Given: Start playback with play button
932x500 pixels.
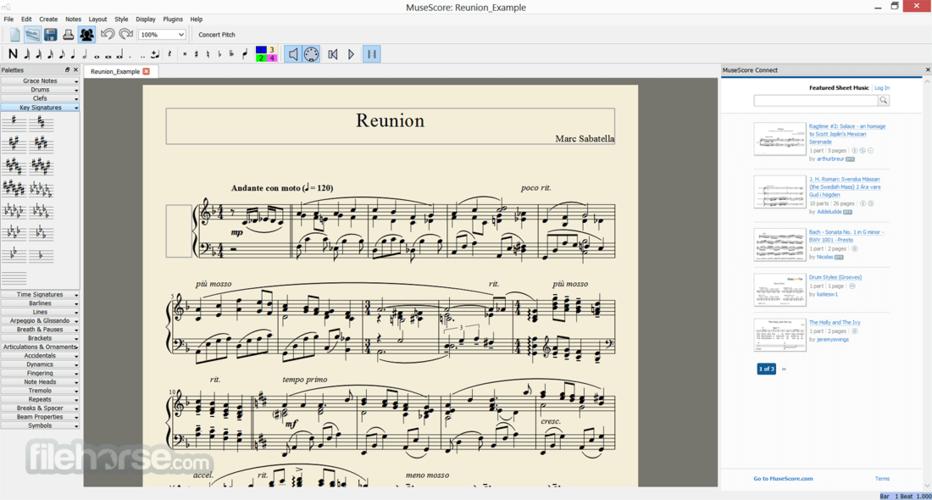Looking at the screenshot, I should 351,54.
